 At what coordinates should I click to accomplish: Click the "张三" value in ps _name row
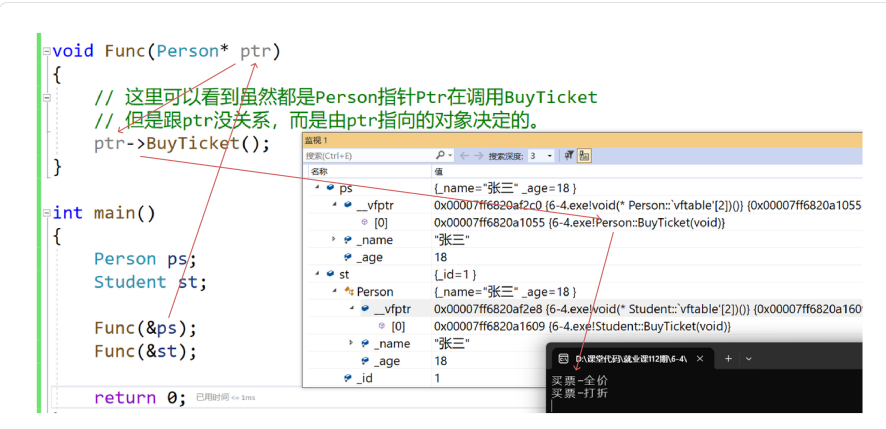tap(451, 240)
